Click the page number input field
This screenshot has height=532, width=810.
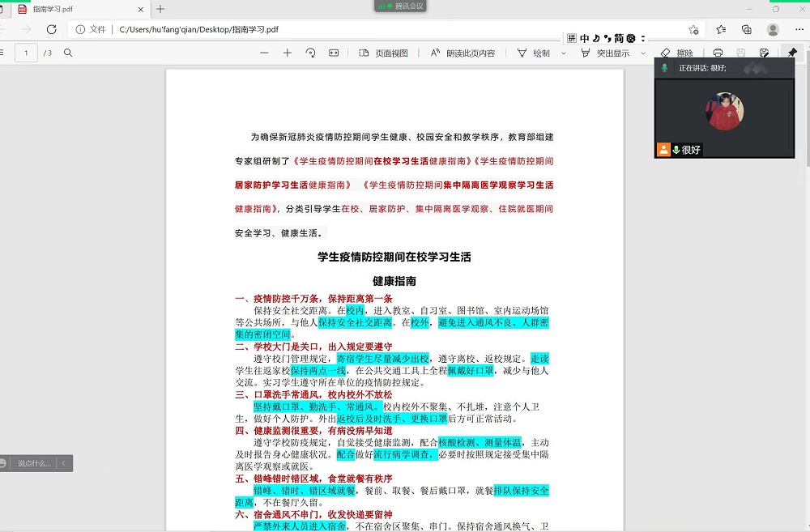(26, 53)
